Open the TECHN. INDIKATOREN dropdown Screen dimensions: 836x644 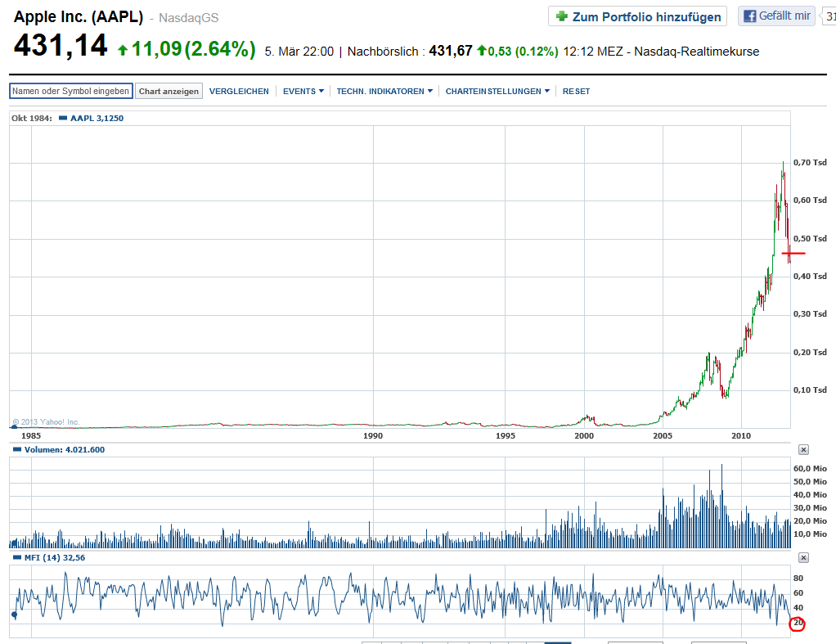tap(384, 91)
